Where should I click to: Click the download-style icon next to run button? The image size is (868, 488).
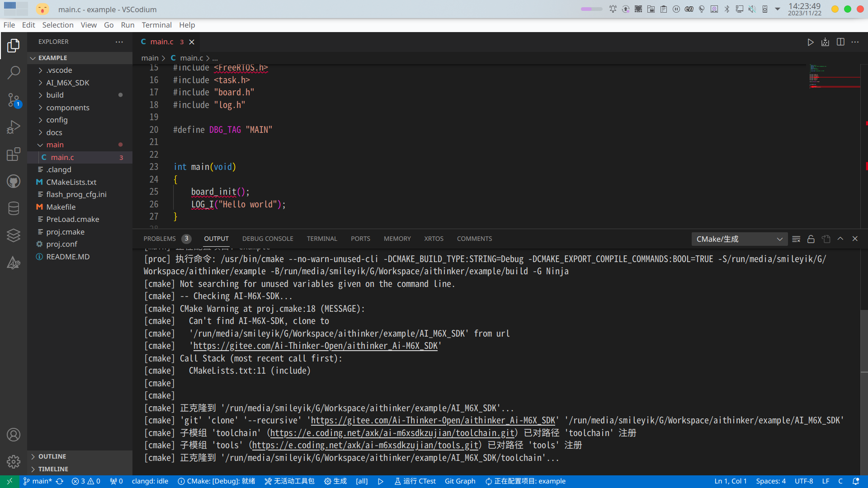[826, 42]
